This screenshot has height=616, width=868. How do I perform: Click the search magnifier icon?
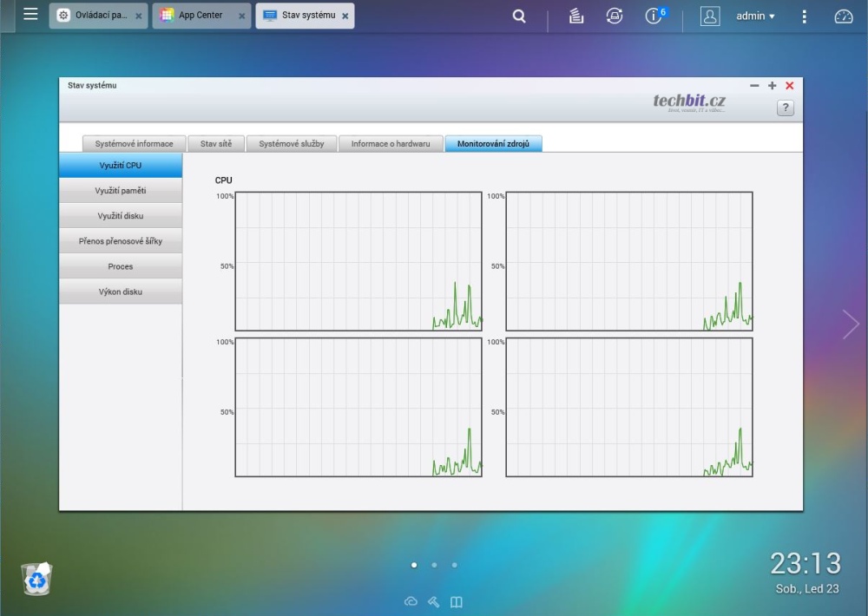coord(519,16)
